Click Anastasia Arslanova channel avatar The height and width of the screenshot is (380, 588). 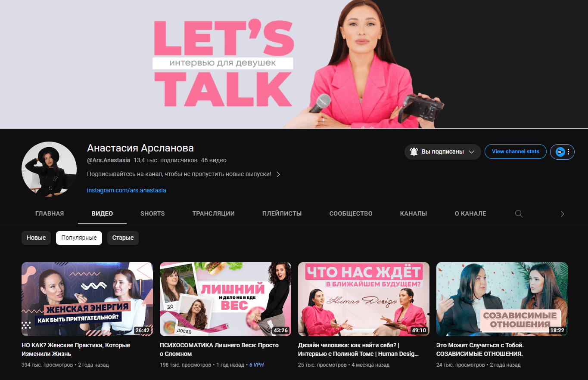click(49, 169)
